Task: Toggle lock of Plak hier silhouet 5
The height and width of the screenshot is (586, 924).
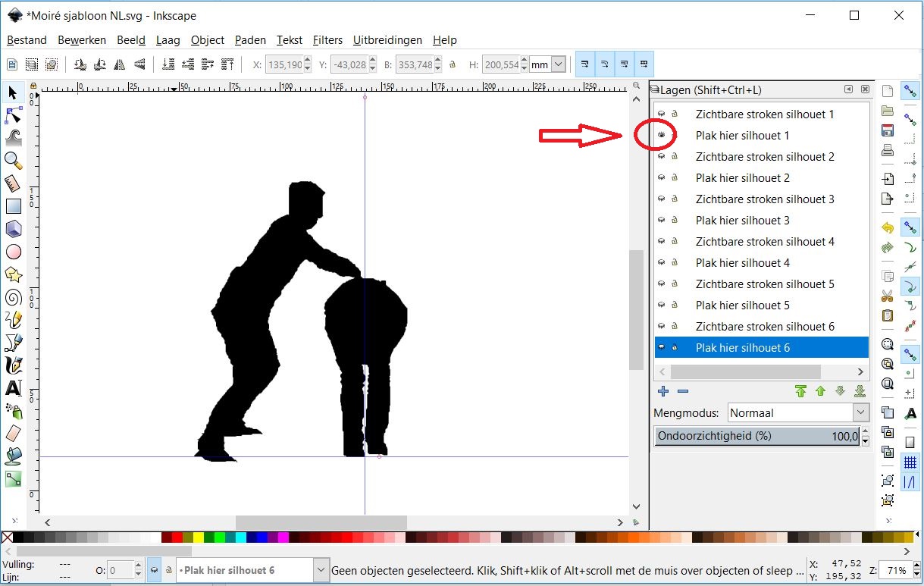Action: [x=674, y=305]
